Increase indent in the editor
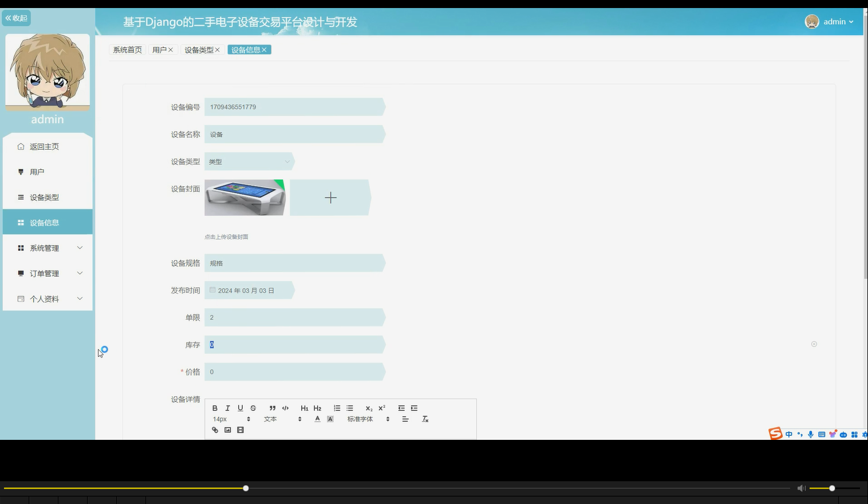Viewport: 868px width, 504px height. (x=414, y=408)
